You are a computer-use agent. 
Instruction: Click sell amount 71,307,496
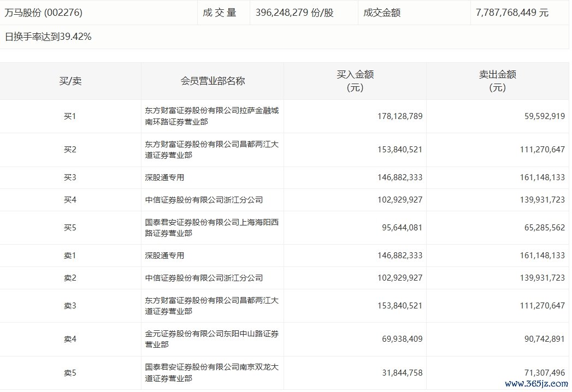[x=545, y=373]
